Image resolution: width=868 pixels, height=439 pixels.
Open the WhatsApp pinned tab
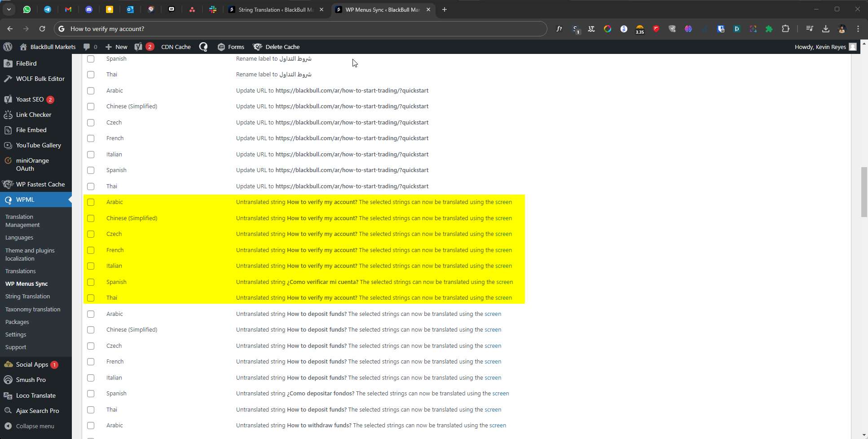(27, 9)
